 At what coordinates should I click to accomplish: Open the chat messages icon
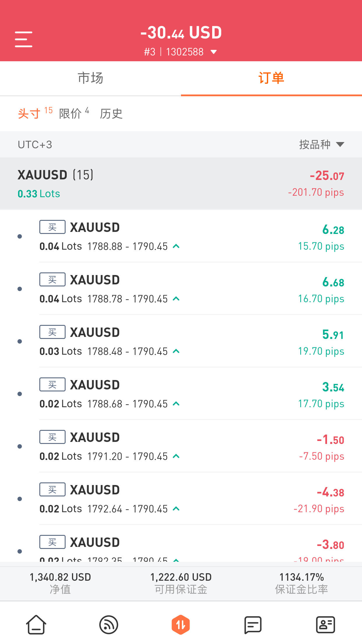pos(253,625)
